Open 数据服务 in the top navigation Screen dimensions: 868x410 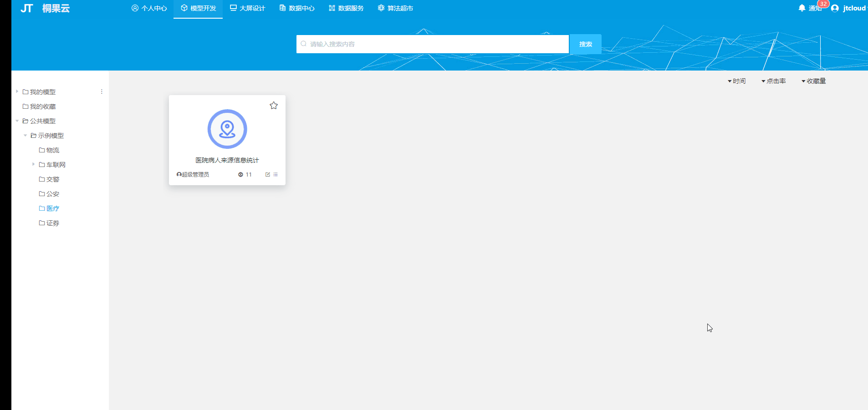pos(346,8)
